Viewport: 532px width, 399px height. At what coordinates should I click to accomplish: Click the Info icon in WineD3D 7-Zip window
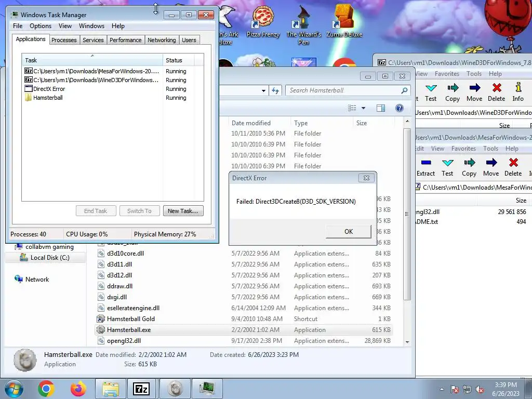point(518,92)
